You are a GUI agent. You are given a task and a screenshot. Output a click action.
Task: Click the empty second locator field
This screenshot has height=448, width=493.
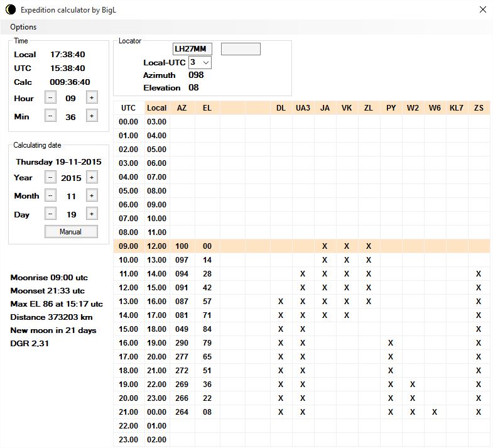pyautogui.click(x=241, y=49)
